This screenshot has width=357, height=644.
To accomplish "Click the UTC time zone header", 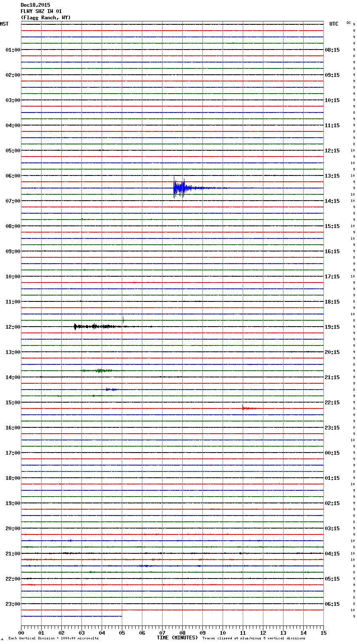I will [334, 24].
